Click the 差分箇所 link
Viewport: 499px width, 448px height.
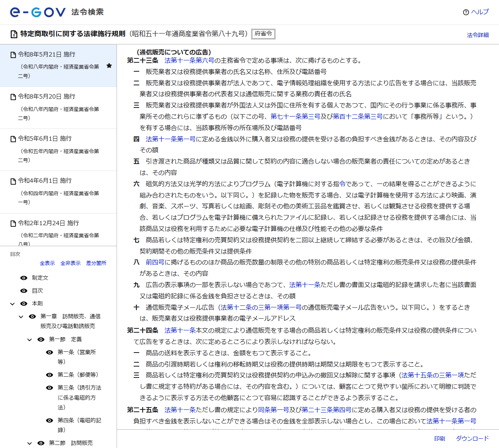[x=96, y=263]
